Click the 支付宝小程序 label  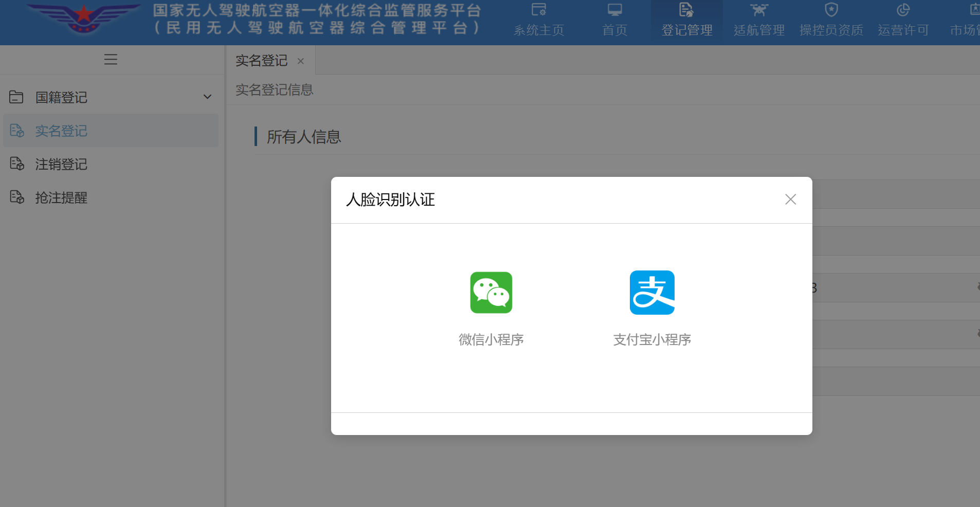652,339
